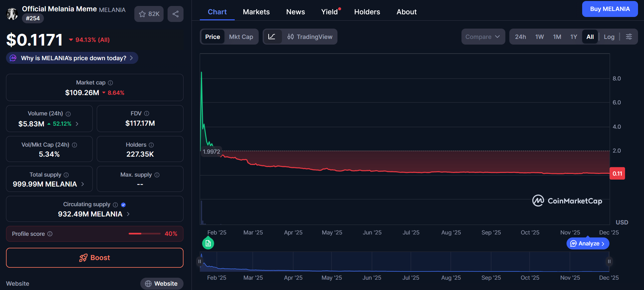Click the Melania Meme coin logo

point(12,14)
